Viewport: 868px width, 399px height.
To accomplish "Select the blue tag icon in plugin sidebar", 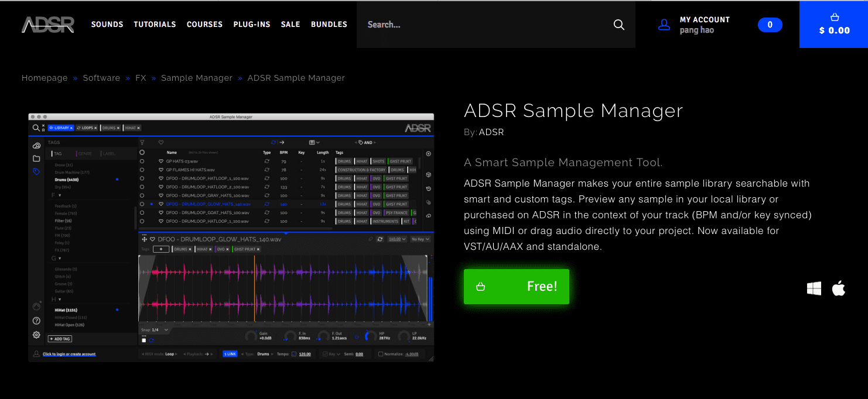I will coord(36,171).
